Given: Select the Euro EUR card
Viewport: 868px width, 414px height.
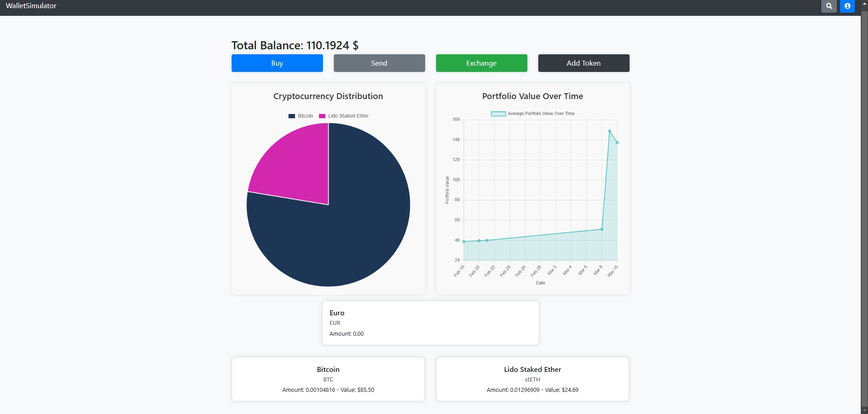Looking at the screenshot, I should point(430,322).
